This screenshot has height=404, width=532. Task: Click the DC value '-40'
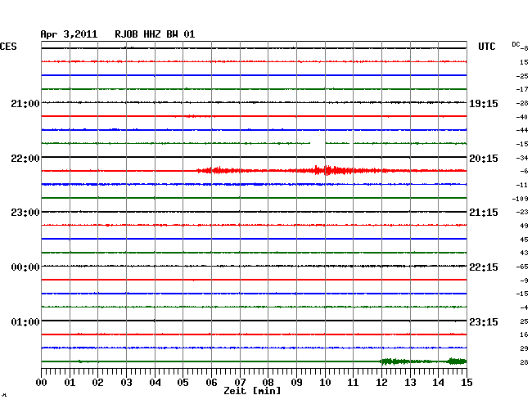(522, 117)
